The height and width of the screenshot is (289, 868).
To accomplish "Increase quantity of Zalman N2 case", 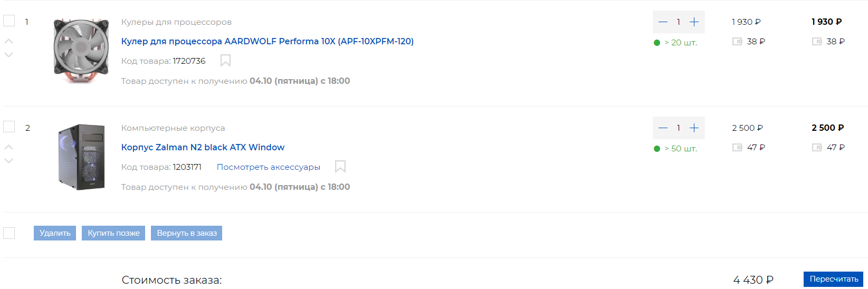I will [x=694, y=128].
